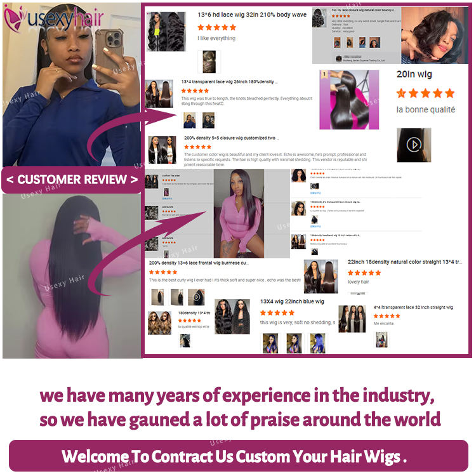This screenshot has width=476, height=476.
Task: Open the 13X4 wig 22inch blue wig review
Action: pos(292,301)
